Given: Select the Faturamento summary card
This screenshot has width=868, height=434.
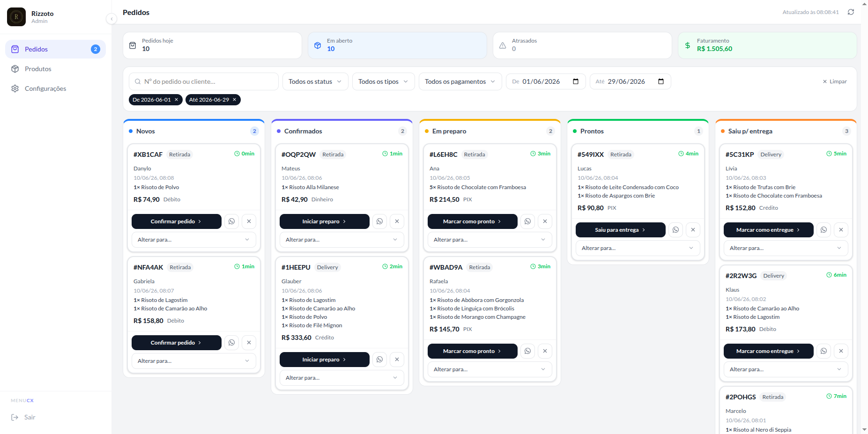Looking at the screenshot, I should [767, 45].
